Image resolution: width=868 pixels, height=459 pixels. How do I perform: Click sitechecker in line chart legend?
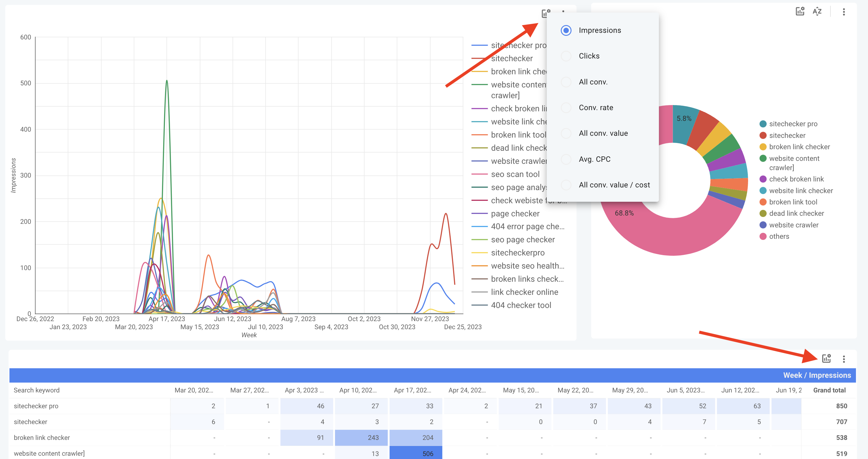(512, 59)
